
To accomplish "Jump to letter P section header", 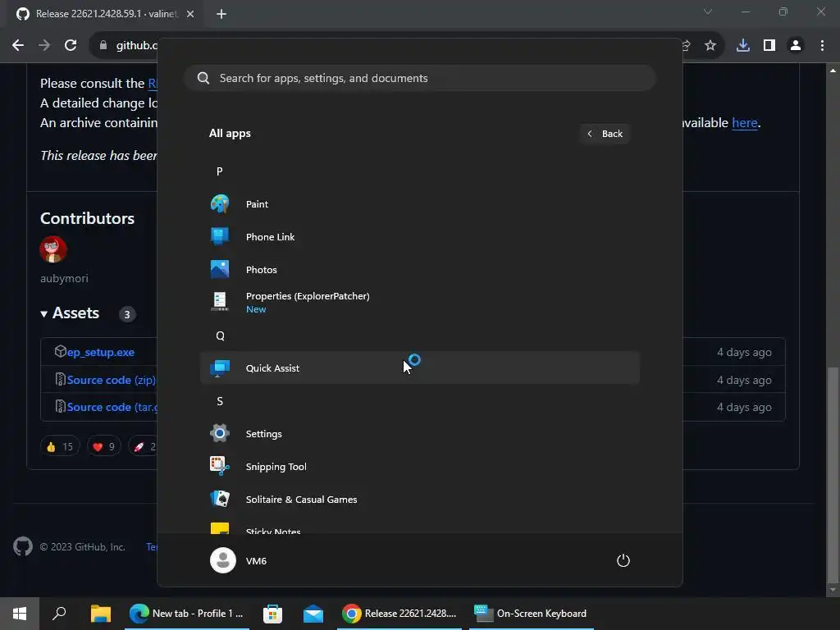I will pyautogui.click(x=220, y=171).
